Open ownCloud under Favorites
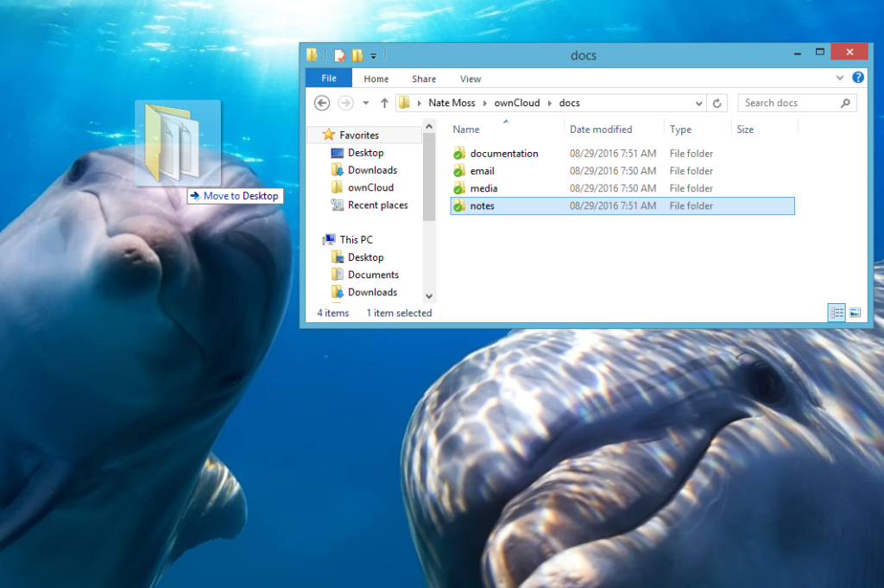884x588 pixels. (x=370, y=187)
